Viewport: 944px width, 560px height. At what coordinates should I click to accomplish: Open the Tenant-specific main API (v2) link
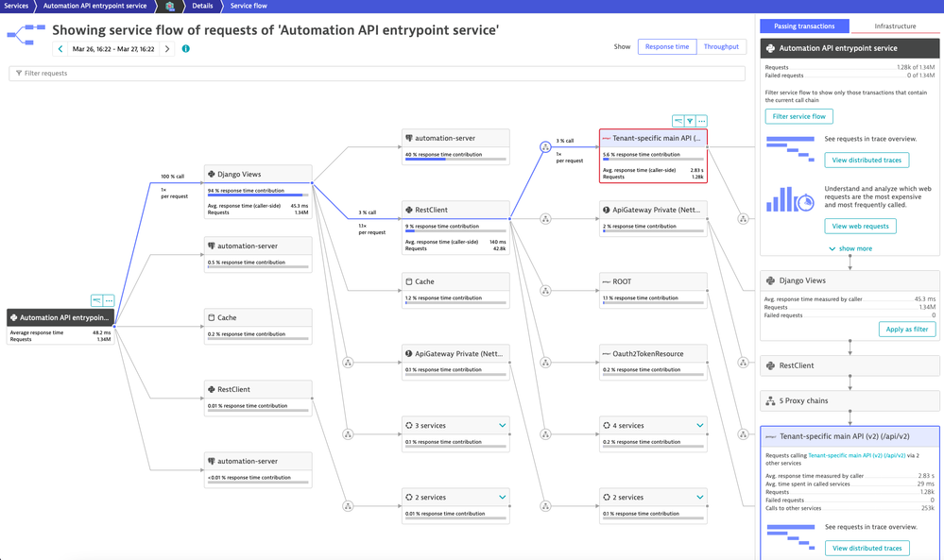(x=856, y=455)
